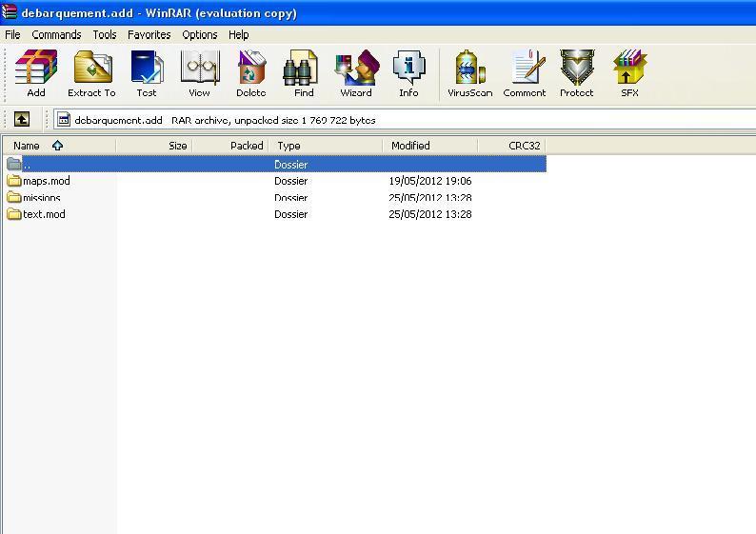Add an archive Comment

pyautogui.click(x=525, y=73)
